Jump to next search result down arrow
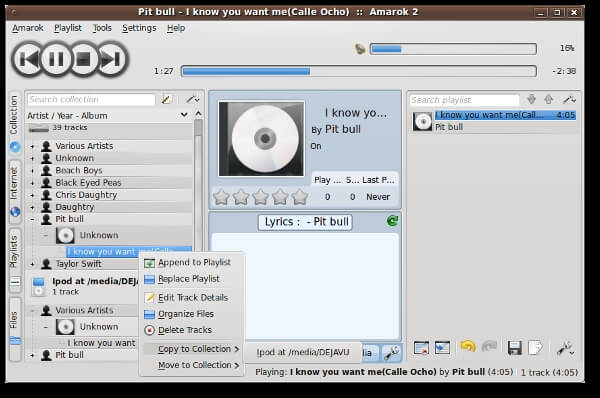The height and width of the screenshot is (398, 600). tap(532, 100)
